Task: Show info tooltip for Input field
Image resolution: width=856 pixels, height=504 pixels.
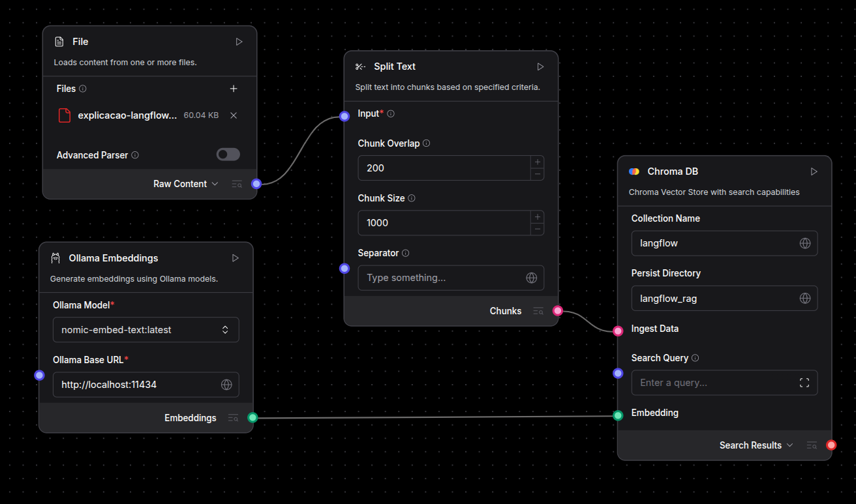Action: click(x=391, y=113)
